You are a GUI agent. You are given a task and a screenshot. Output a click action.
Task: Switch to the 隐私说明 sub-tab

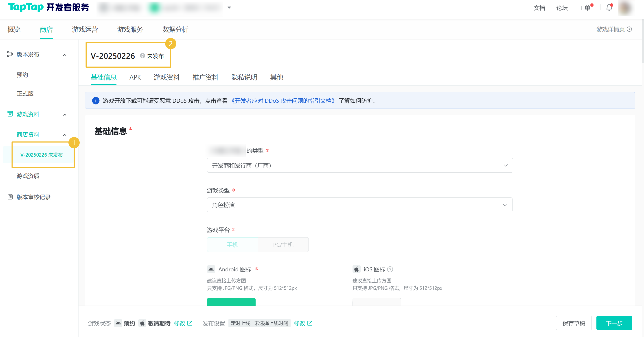point(244,77)
